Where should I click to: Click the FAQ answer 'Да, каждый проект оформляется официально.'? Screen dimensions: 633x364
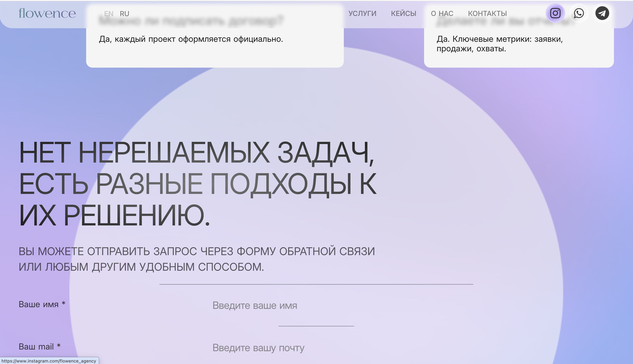191,39
